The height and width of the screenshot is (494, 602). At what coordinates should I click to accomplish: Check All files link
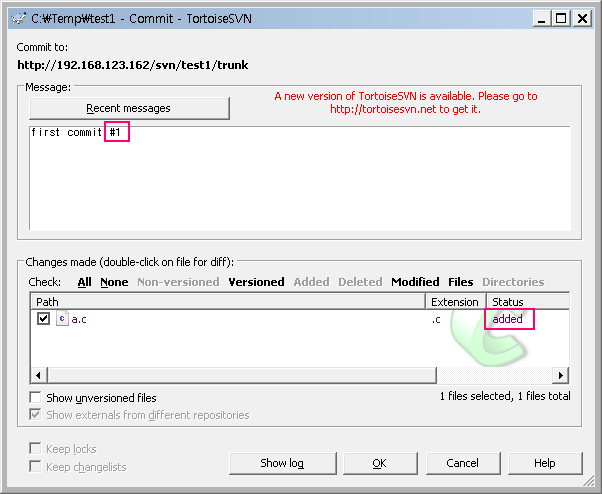(84, 282)
